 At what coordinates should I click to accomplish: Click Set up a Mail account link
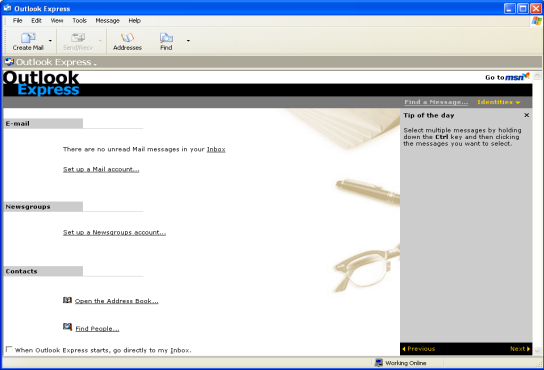pyautogui.click(x=101, y=169)
